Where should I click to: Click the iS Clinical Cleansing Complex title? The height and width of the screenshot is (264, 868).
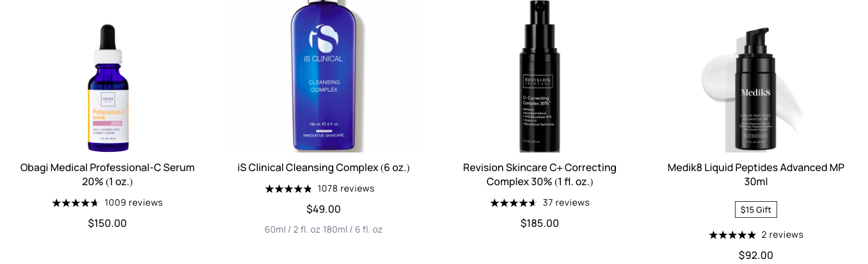click(324, 167)
